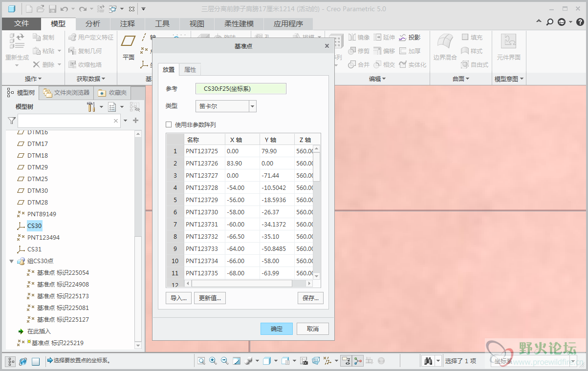Click the Zoom Out icon in bottom toolbar
The width and height of the screenshot is (588, 371).
(x=225, y=361)
